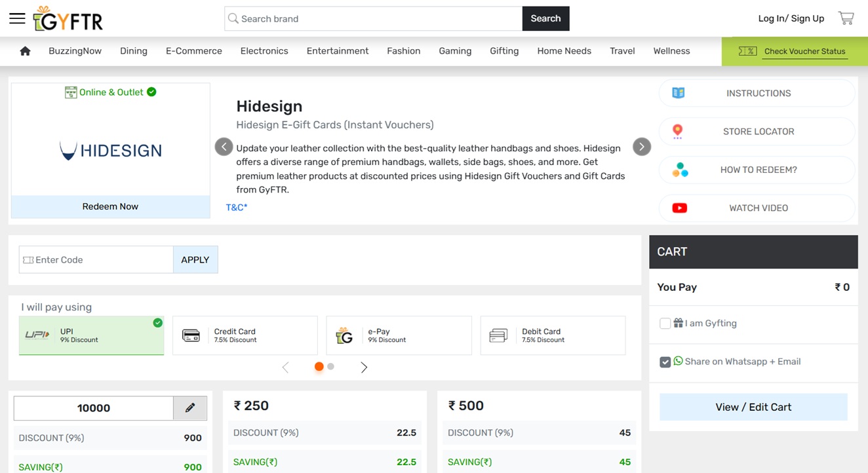Click the Redeem Now button
The width and height of the screenshot is (868, 473).
click(x=110, y=206)
